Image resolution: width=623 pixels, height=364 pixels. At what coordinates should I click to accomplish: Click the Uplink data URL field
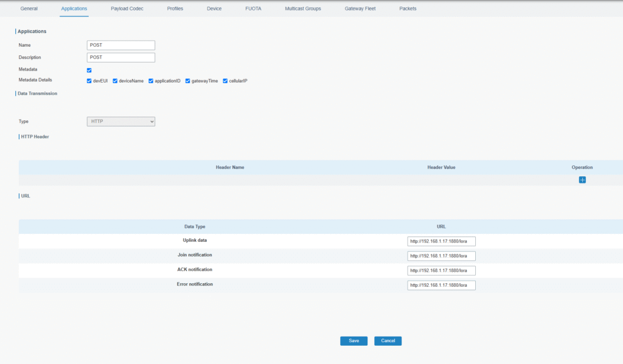coord(441,241)
